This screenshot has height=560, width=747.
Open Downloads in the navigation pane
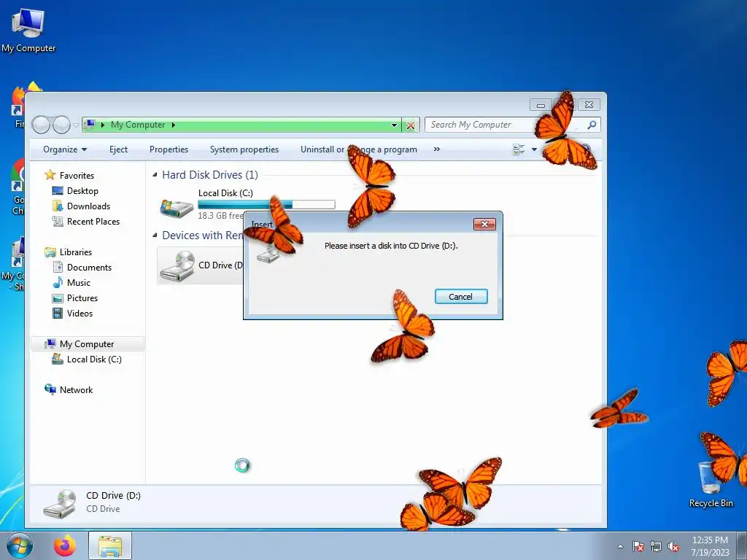pos(88,206)
